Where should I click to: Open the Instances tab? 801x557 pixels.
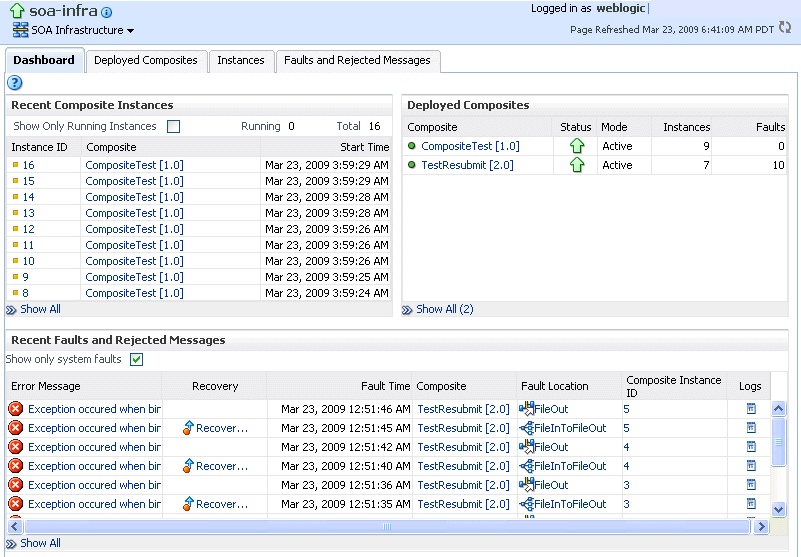pos(241,60)
